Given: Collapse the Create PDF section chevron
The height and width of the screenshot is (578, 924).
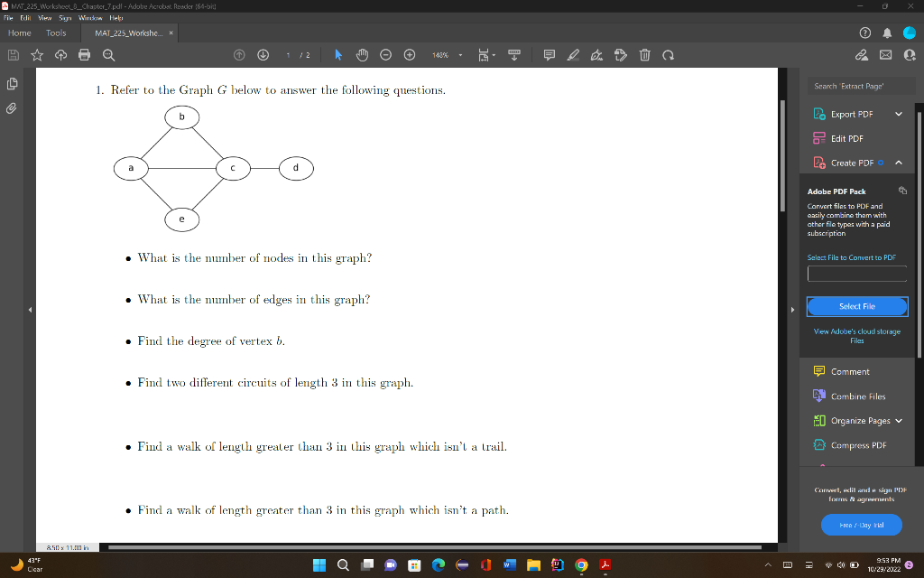Looking at the screenshot, I should pyautogui.click(x=899, y=163).
